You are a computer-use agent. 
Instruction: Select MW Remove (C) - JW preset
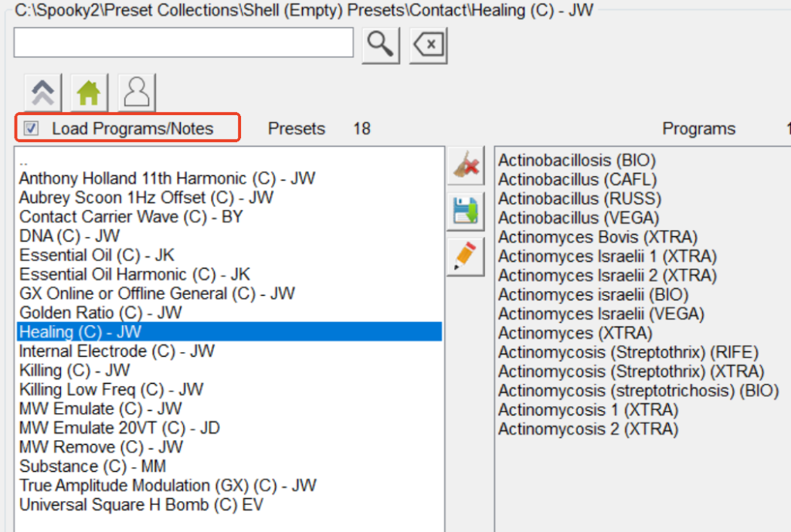(100, 447)
